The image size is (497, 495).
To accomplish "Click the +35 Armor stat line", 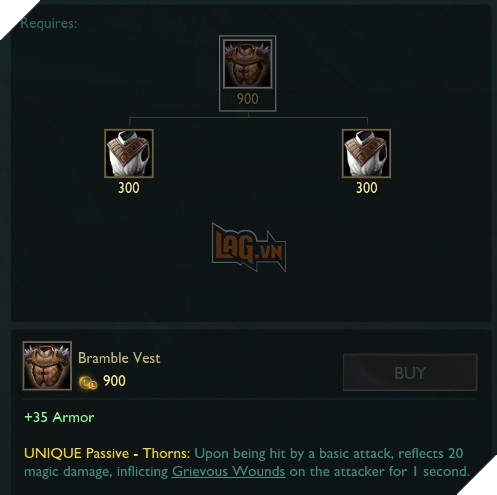I will tap(59, 417).
